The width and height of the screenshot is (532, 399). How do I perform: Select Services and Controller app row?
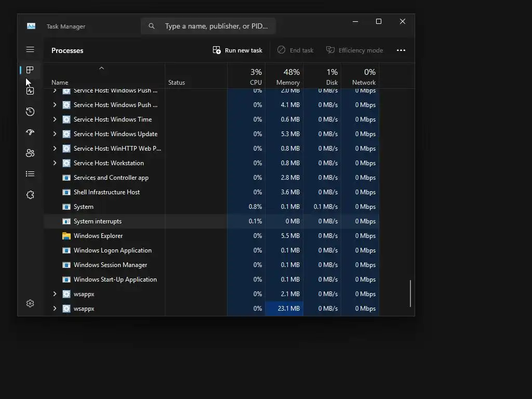[211, 178]
